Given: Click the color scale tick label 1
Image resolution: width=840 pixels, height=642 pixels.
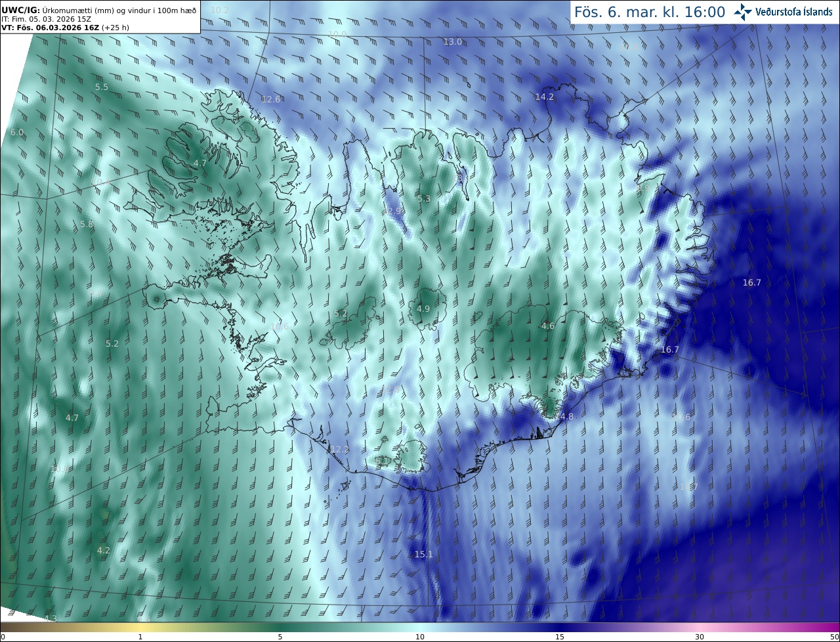Looking at the screenshot, I should click(x=140, y=637).
